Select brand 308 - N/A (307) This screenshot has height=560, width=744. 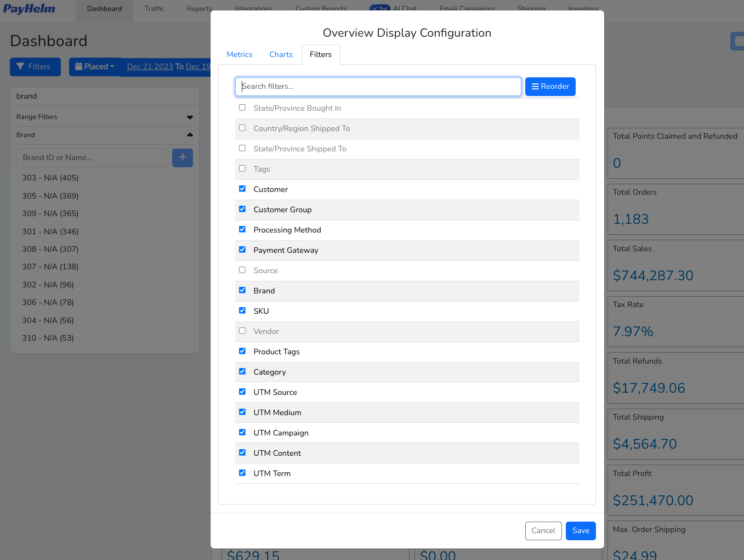50,249
